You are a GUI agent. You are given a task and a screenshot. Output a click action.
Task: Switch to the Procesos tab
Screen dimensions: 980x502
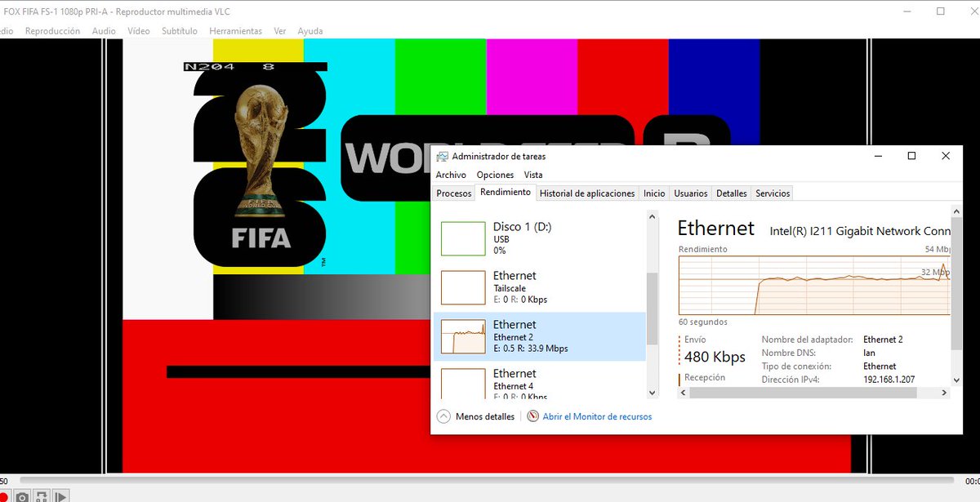tap(454, 193)
